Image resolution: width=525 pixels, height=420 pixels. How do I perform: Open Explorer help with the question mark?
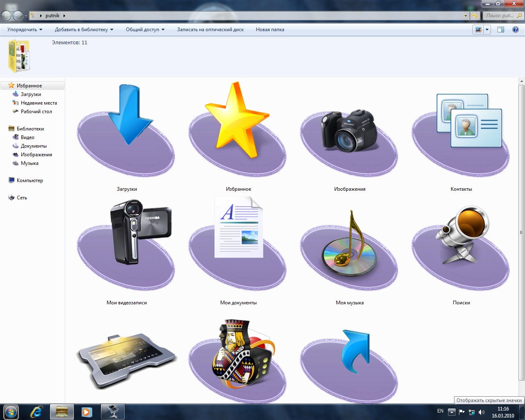point(516,30)
